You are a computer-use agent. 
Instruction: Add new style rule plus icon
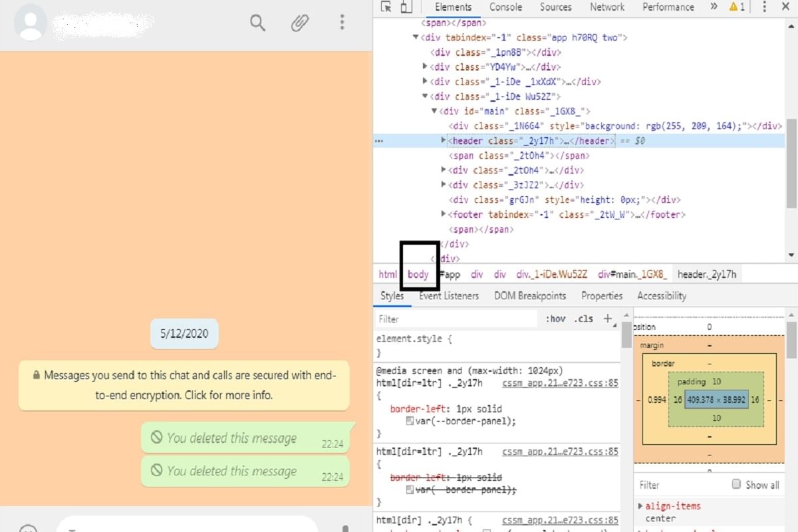(x=608, y=319)
